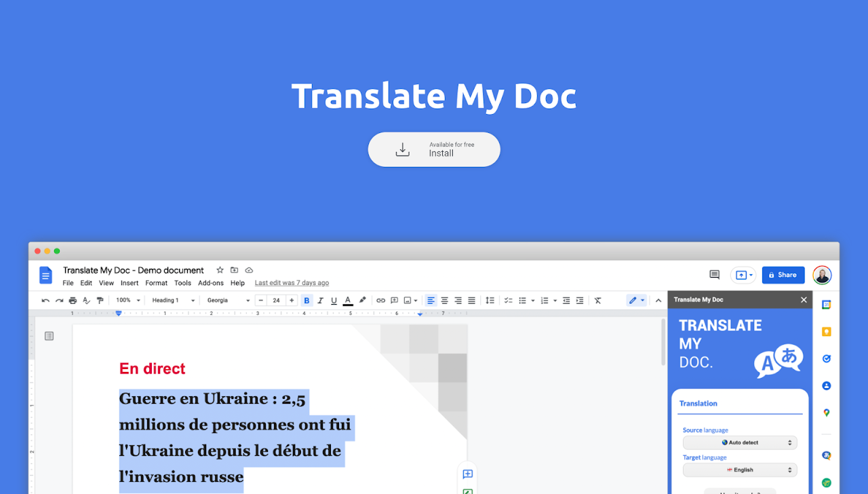Click the spell check icon
Viewport: 868px width, 494px height.
tap(86, 301)
